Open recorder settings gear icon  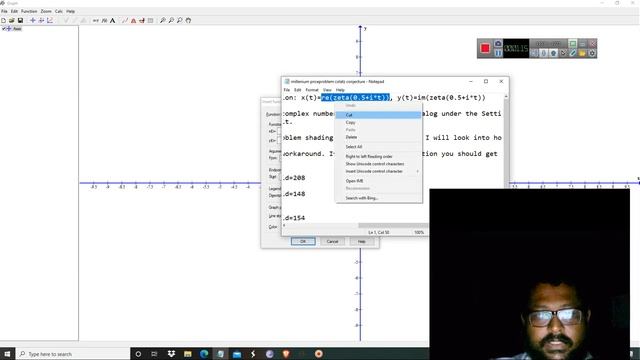coord(592,53)
